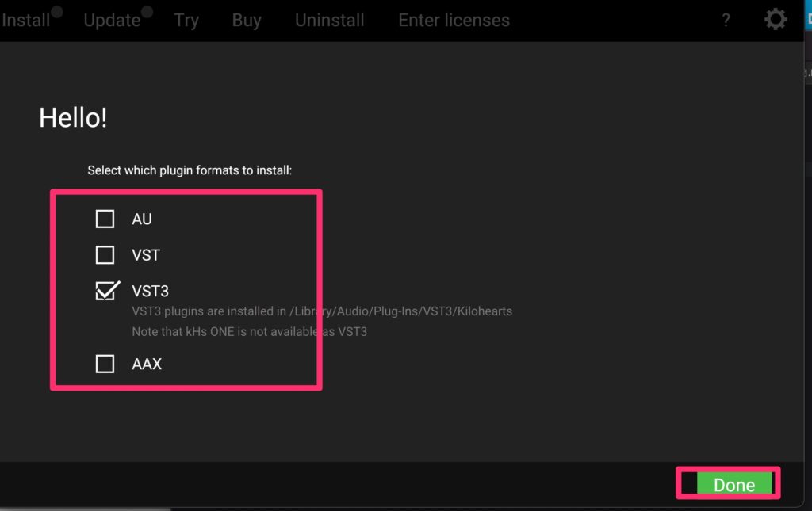The image size is (812, 511).
Task: Select the Buy tab
Action: (x=247, y=21)
